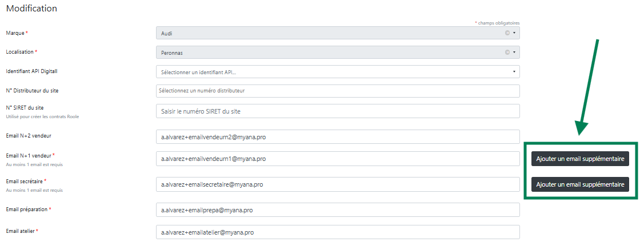Focus the N° Distributeur du site field
Image resolution: width=644 pixels, height=242 pixels.
pos(337,91)
